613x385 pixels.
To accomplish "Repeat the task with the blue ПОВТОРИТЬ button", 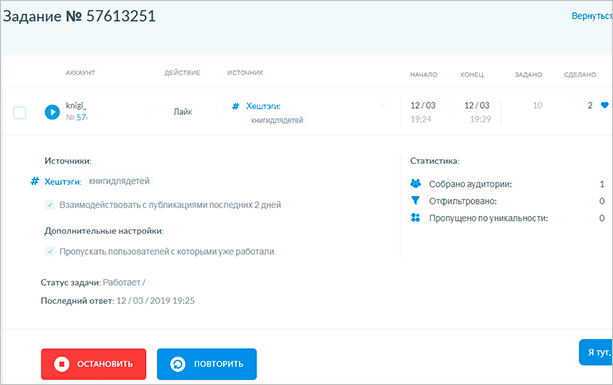I will pos(207,364).
